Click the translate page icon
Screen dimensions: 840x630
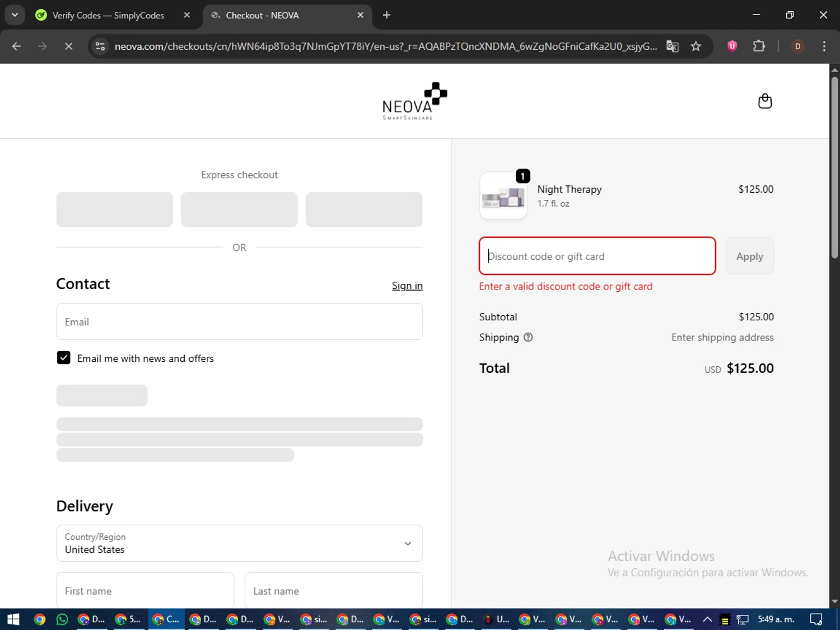[673, 46]
